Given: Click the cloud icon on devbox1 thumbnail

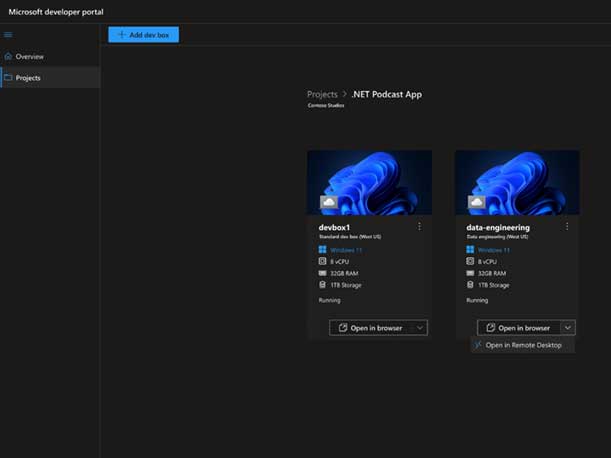Looking at the screenshot, I should tap(328, 202).
